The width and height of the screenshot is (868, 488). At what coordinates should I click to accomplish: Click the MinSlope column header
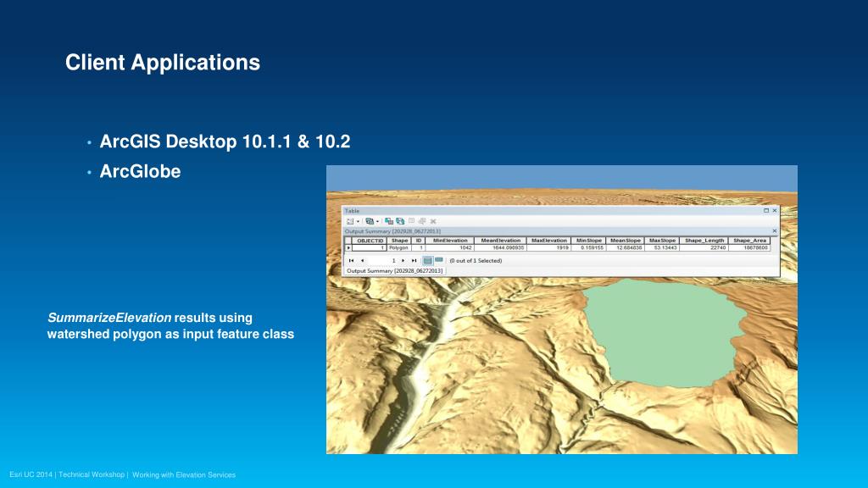[588, 241]
